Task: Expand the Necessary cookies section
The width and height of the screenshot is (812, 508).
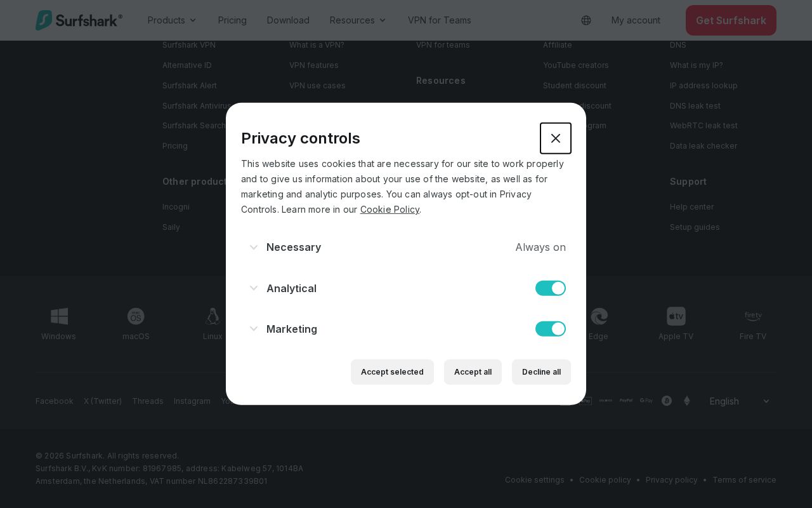Action: [254, 247]
